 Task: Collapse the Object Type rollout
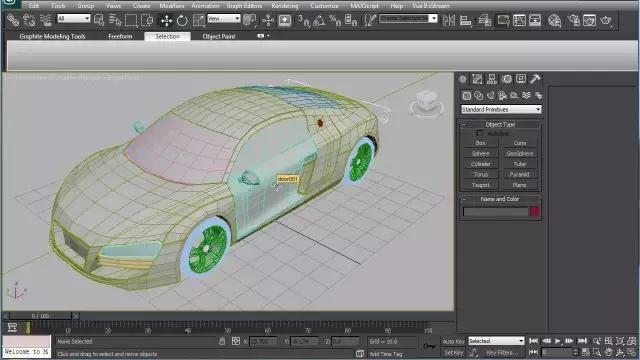tap(500, 124)
